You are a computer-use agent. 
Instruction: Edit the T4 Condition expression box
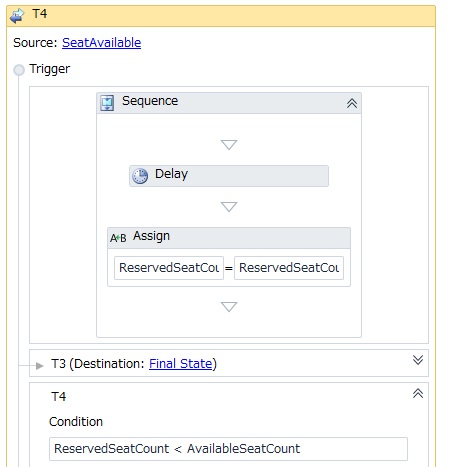[228, 449]
